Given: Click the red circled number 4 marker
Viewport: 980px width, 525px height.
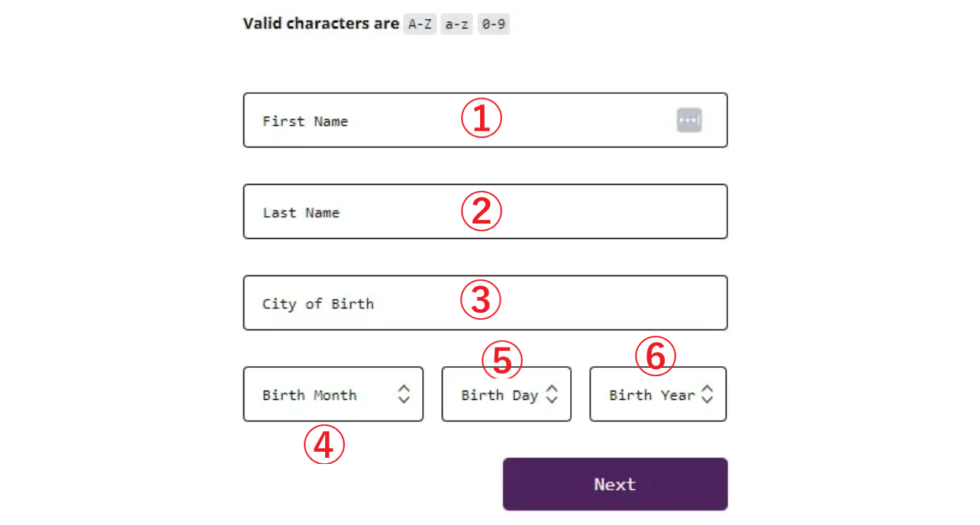Looking at the screenshot, I should [324, 444].
